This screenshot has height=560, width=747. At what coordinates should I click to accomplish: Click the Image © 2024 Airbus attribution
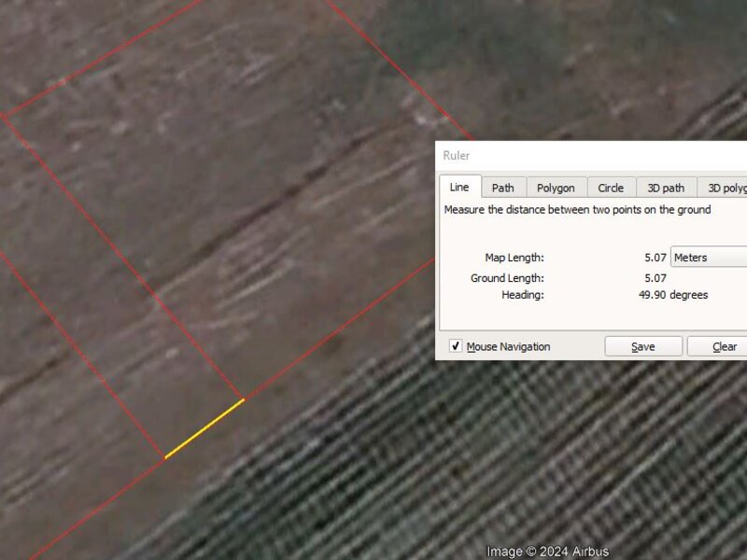tap(548, 551)
